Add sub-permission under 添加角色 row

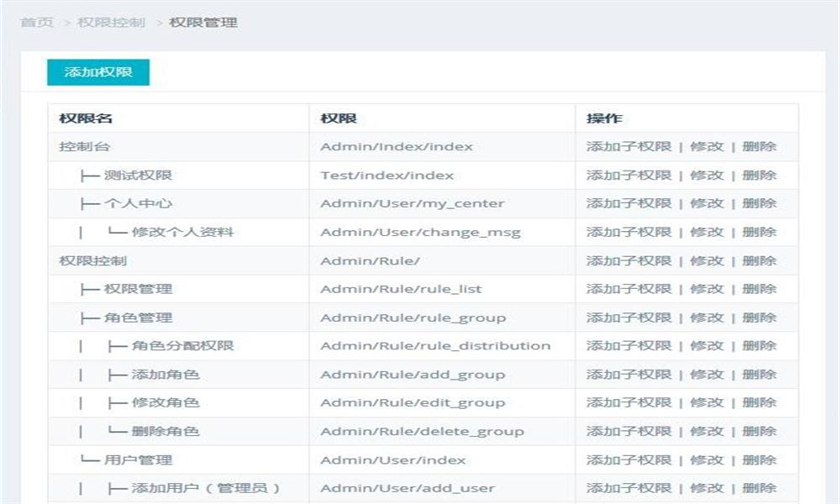click(628, 374)
